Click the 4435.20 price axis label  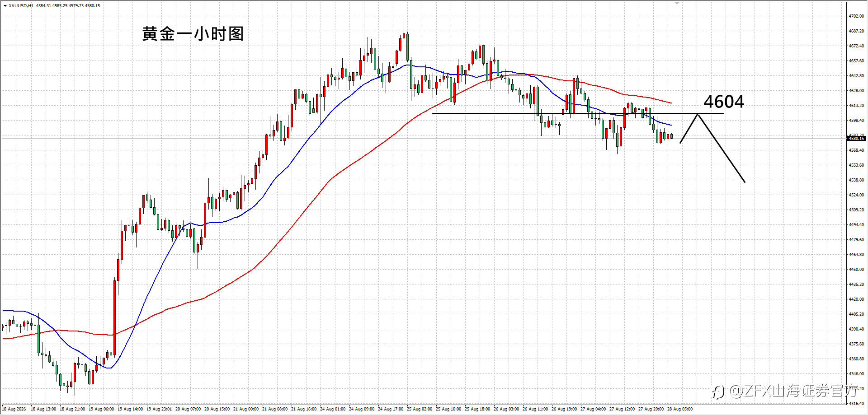[x=856, y=284]
